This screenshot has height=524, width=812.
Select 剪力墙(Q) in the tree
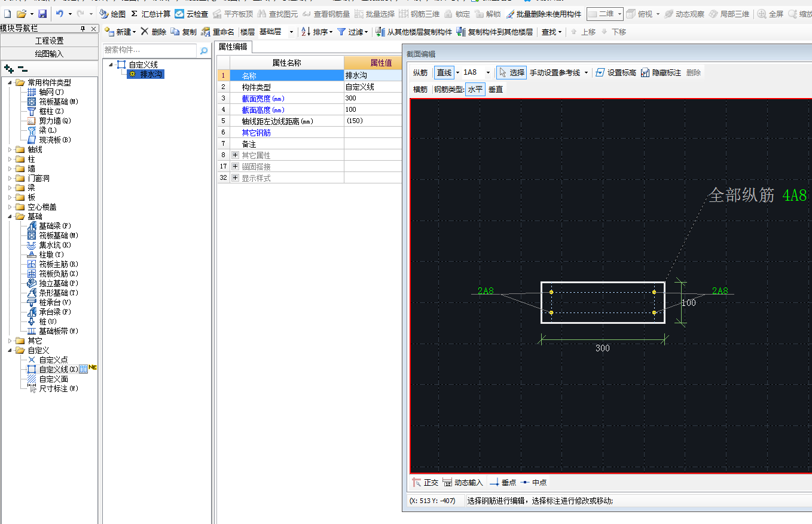pyautogui.click(x=49, y=121)
